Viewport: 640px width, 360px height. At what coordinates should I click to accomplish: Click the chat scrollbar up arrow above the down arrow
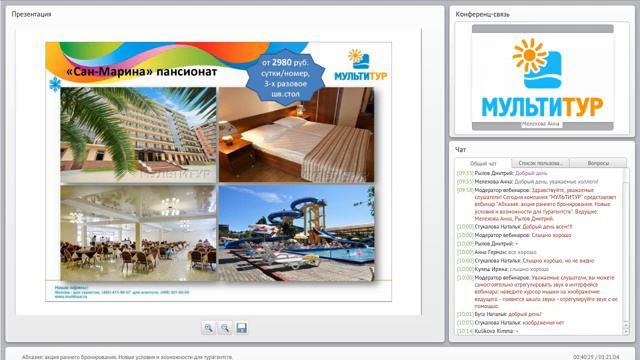pos(626,325)
